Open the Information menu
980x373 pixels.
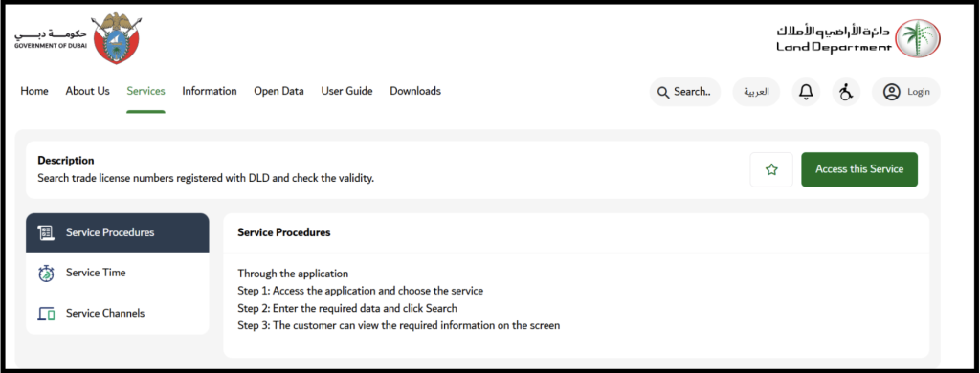click(x=210, y=91)
